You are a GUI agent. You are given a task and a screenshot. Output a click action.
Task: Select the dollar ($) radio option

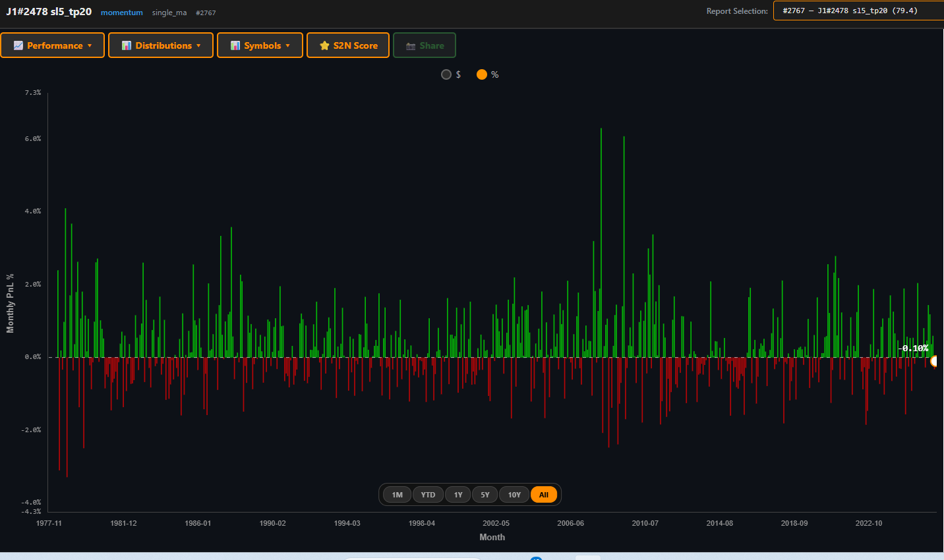pos(446,74)
